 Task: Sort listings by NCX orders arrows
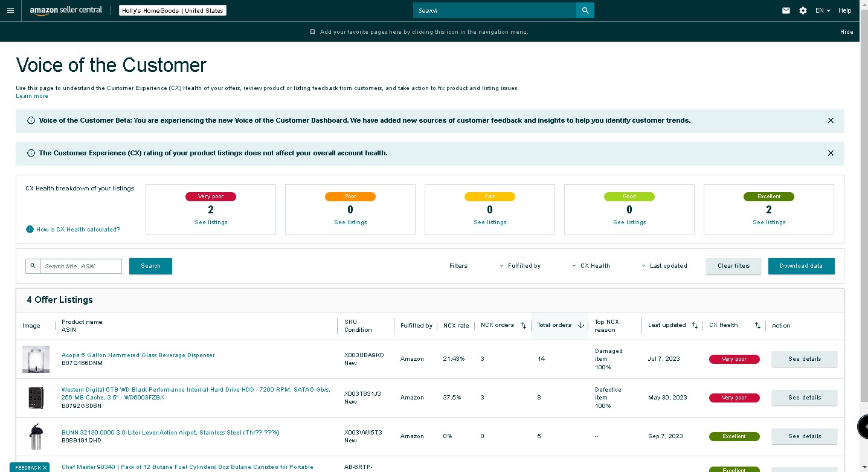tap(523, 325)
